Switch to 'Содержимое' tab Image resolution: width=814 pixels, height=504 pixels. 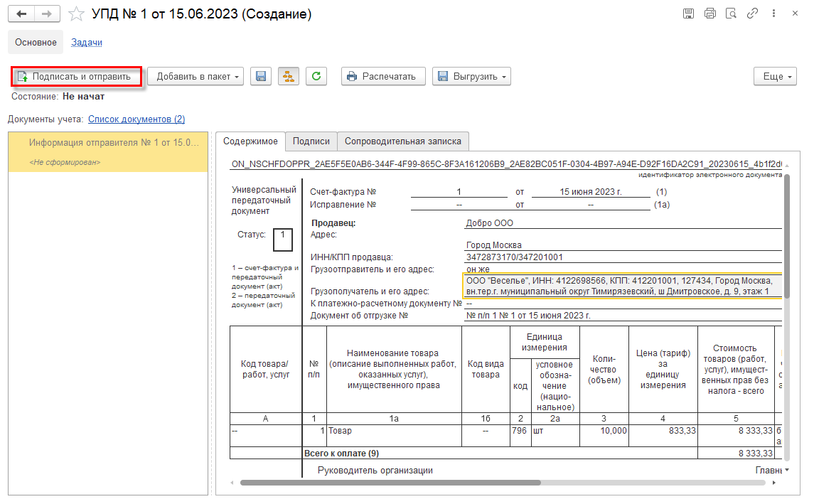(x=250, y=141)
